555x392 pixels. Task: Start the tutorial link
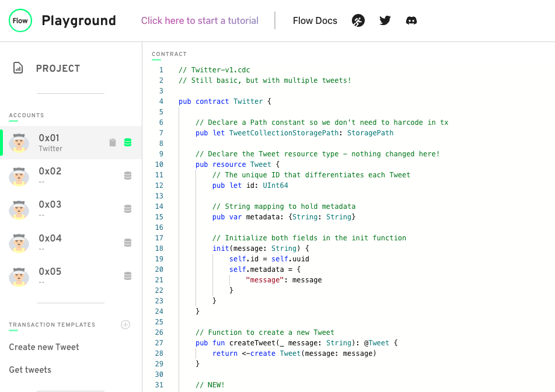(200, 20)
